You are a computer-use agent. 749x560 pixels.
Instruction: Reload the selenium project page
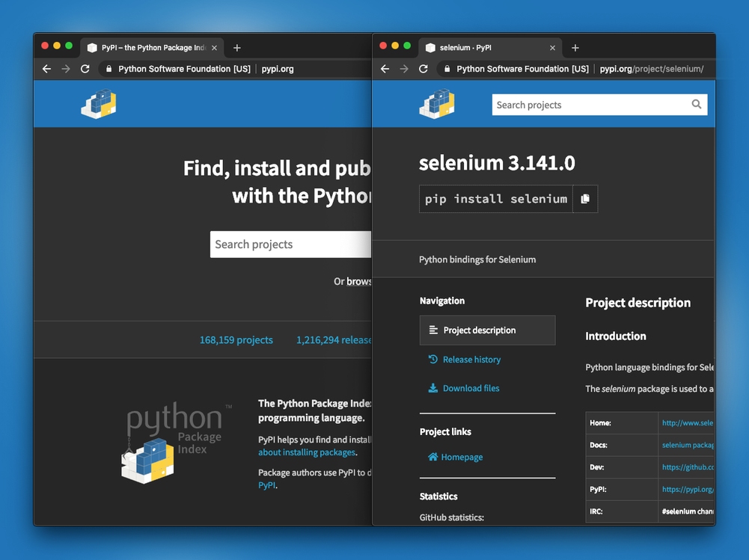click(x=424, y=69)
